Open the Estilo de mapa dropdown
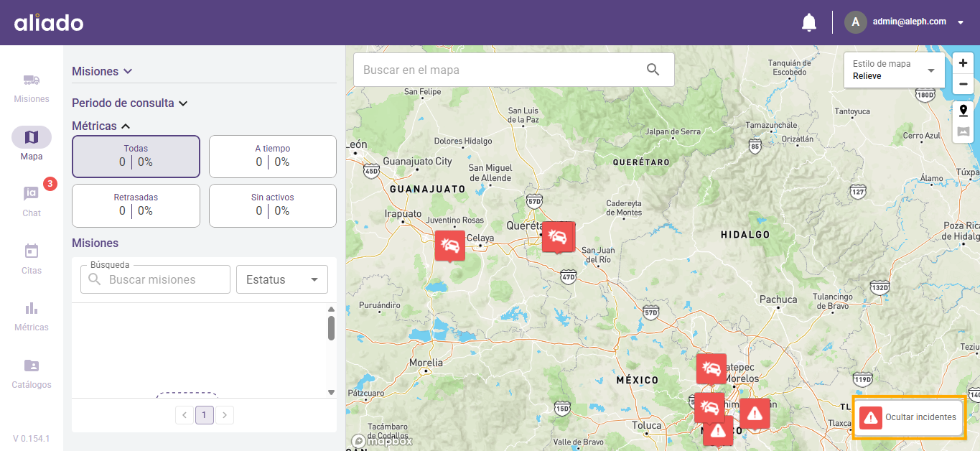The height and width of the screenshot is (451, 980). [895, 70]
